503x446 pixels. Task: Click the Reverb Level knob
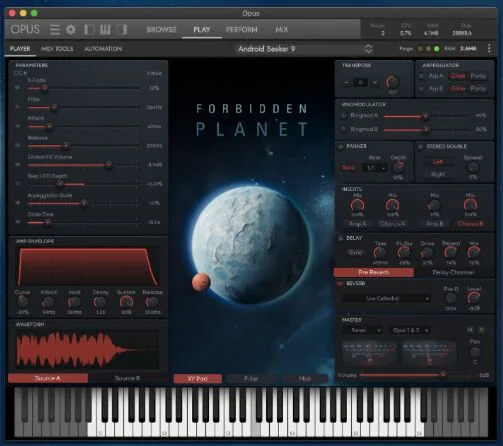474,298
